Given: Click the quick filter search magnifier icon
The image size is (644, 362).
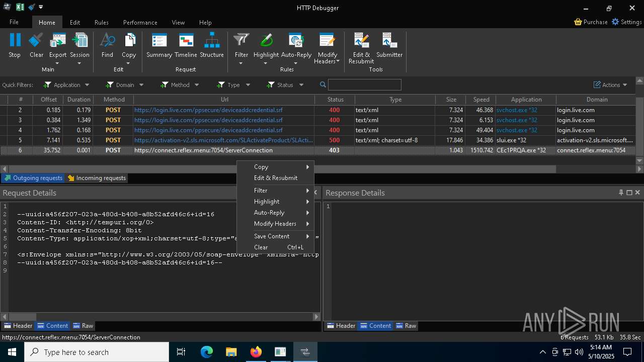Looking at the screenshot, I should [323, 84].
